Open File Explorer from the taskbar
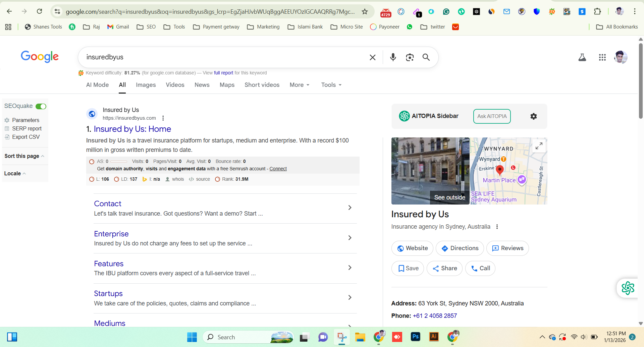 (360, 337)
